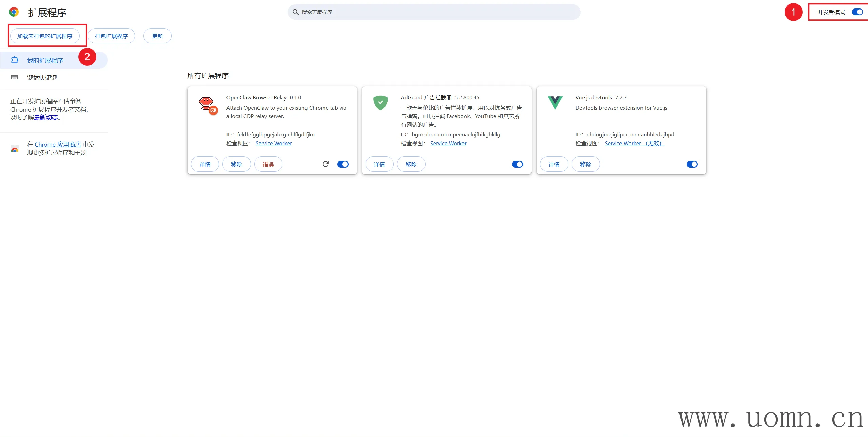Viewport: 868px width, 437px height.
Task: Click the keyboard icon beside 键盘快捷键
Action: (x=14, y=77)
